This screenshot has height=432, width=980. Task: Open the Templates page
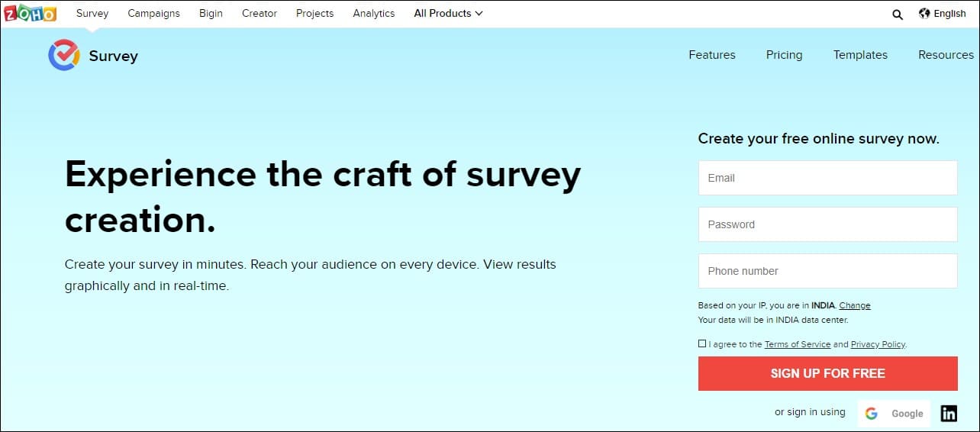click(860, 55)
